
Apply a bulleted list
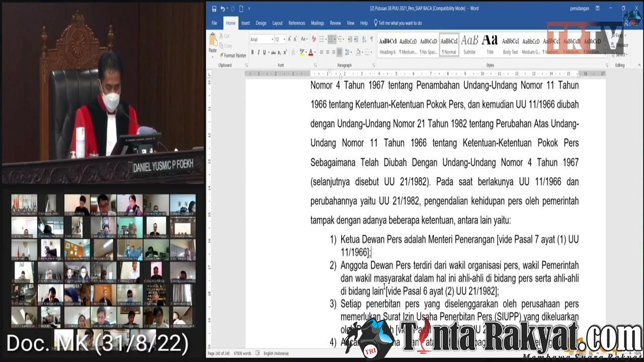click(x=322, y=39)
